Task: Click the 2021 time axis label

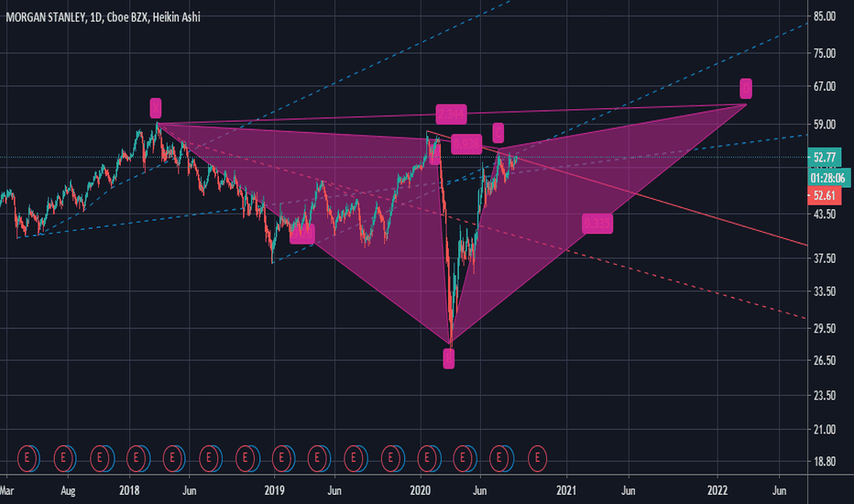Action: tap(566, 490)
